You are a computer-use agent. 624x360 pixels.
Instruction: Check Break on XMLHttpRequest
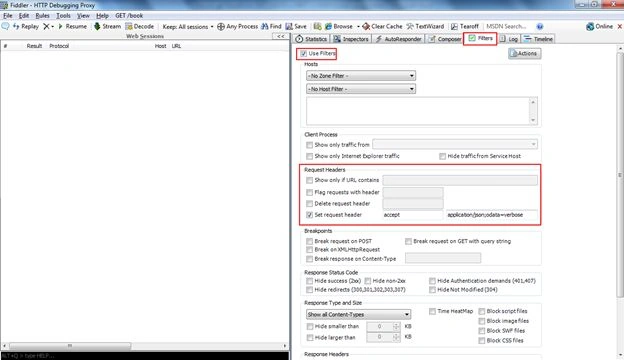point(309,249)
